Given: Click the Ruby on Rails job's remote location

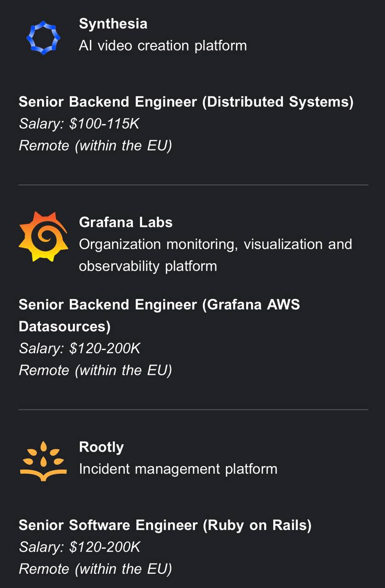Looking at the screenshot, I should pos(95,569).
